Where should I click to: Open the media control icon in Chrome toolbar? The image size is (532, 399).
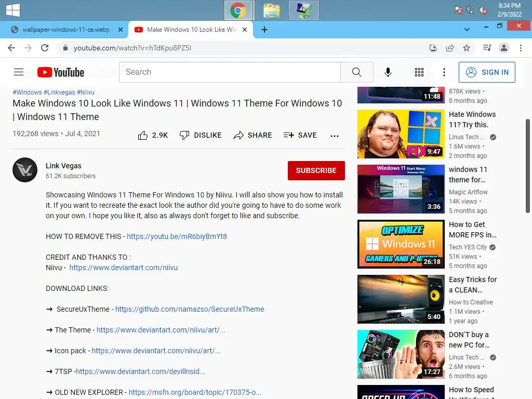(x=487, y=48)
